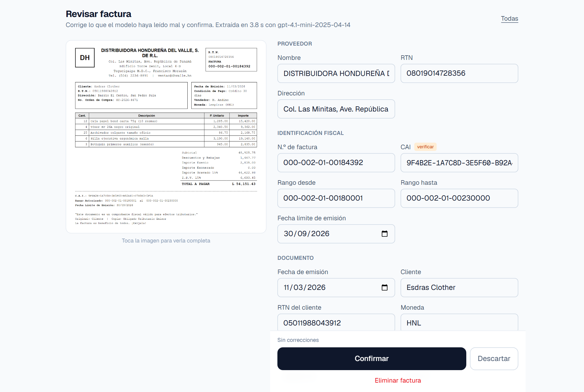Image resolution: width=584 pixels, height=392 pixels.
Task: Click the 'Archivador colgante tamaño oficio' row
Action: click(x=166, y=133)
